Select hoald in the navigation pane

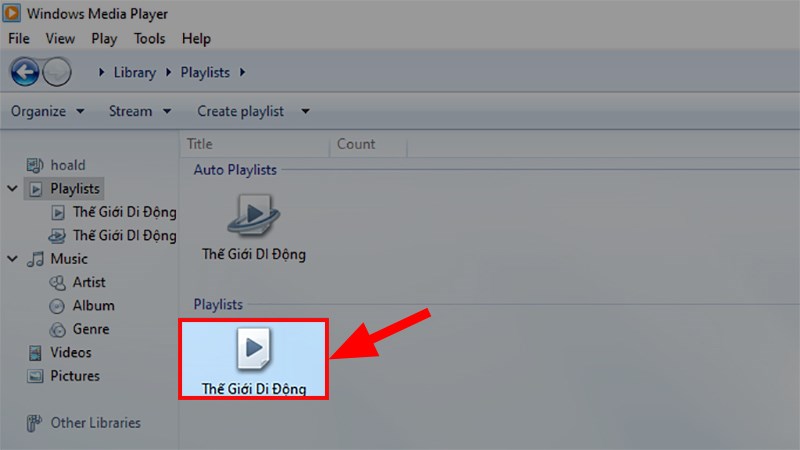[68, 165]
